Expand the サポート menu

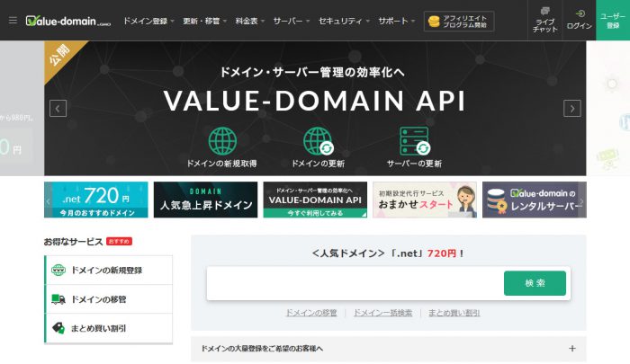396,21
